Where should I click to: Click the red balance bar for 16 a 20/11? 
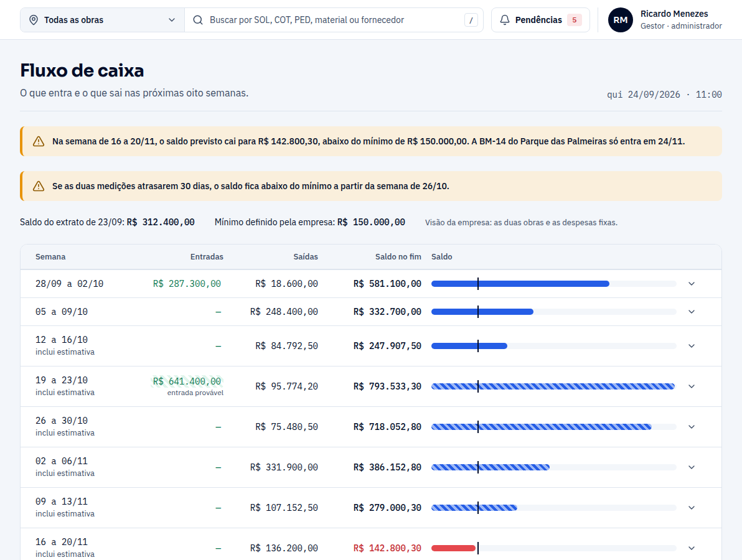453,548
